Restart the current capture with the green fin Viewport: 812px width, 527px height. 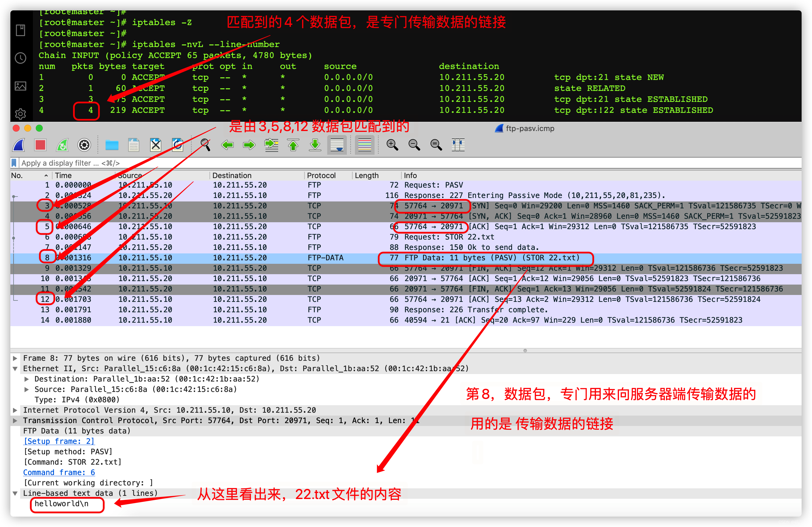tap(62, 145)
